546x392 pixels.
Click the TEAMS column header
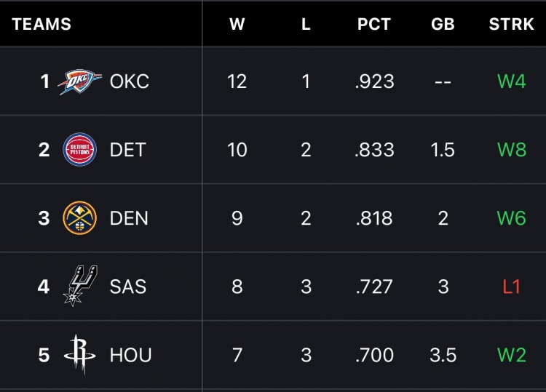[41, 24]
